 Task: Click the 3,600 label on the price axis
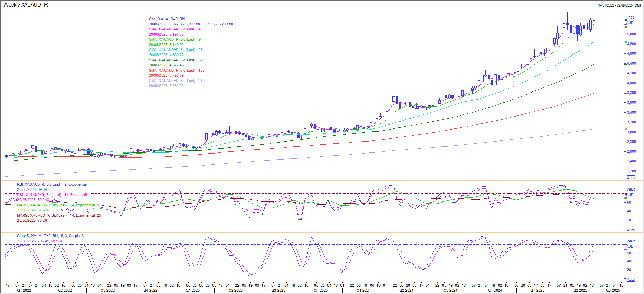pos(631,102)
